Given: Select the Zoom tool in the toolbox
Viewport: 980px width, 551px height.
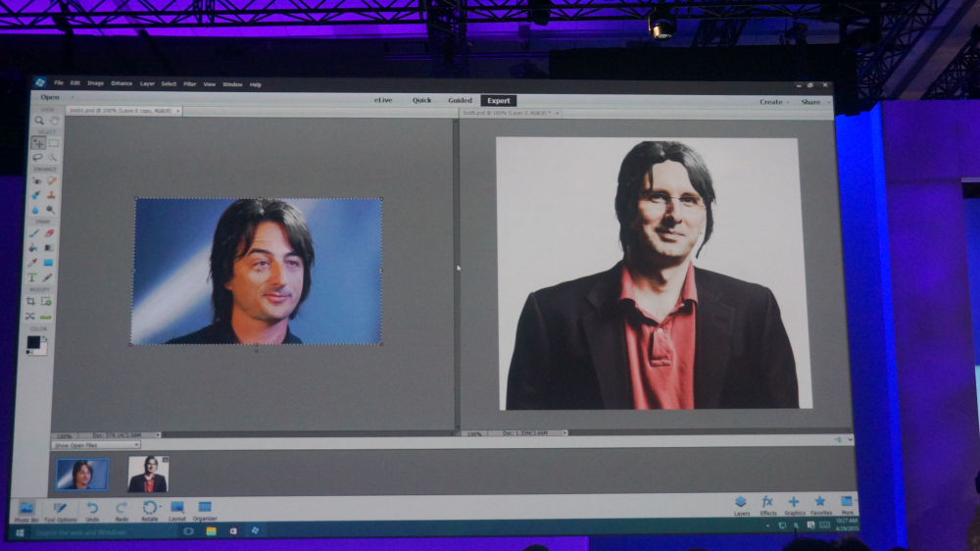Looking at the screenshot, I should click(39, 121).
